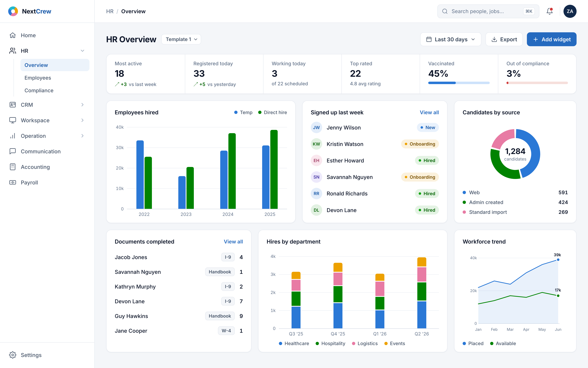Click the 2025 Direct hire bar
The image size is (588, 368).
tap(274, 169)
